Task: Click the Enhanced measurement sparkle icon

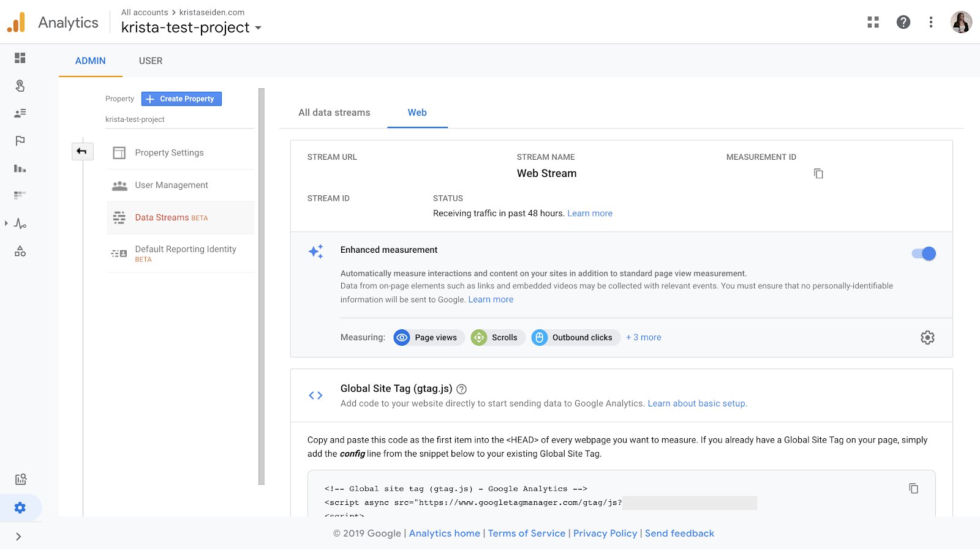Action: click(x=316, y=251)
